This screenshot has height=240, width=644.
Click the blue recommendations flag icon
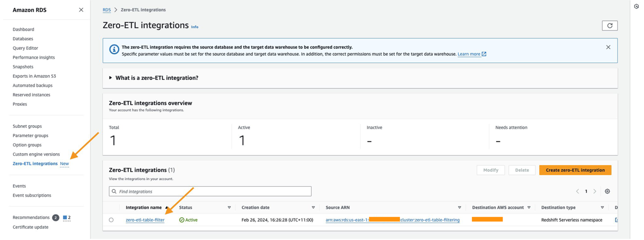point(65,218)
